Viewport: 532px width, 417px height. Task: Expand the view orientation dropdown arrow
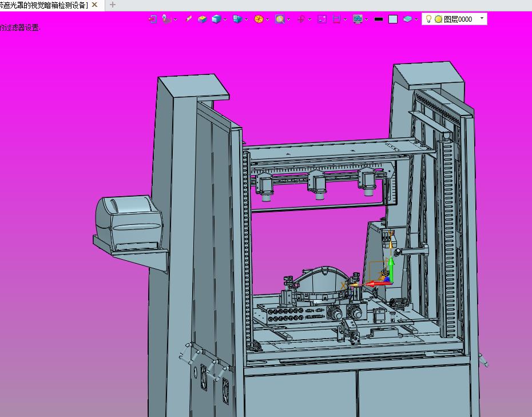pyautogui.click(x=247, y=19)
